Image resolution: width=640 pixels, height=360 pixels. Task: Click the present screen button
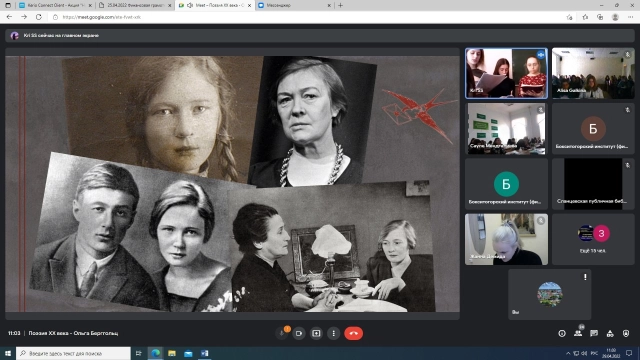point(316,333)
